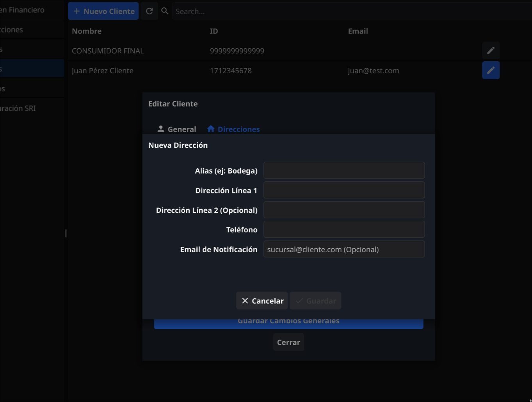Click Guardar Cambios Generales button
This screenshot has height=402, width=532.
click(288, 324)
